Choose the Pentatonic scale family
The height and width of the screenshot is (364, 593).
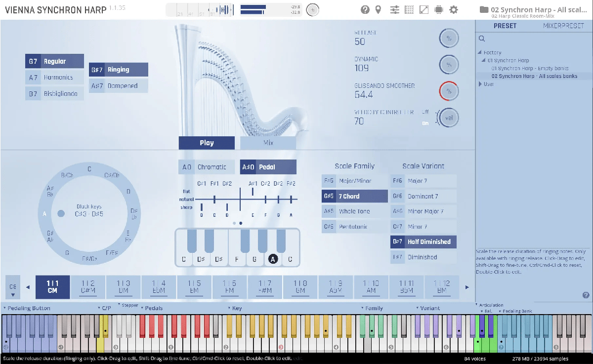click(354, 227)
